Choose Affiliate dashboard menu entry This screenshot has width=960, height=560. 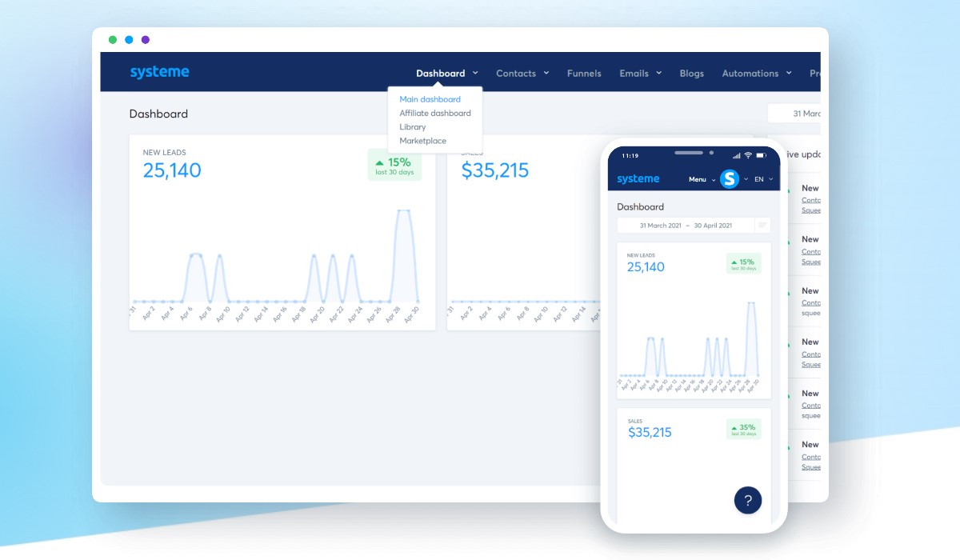(x=435, y=114)
